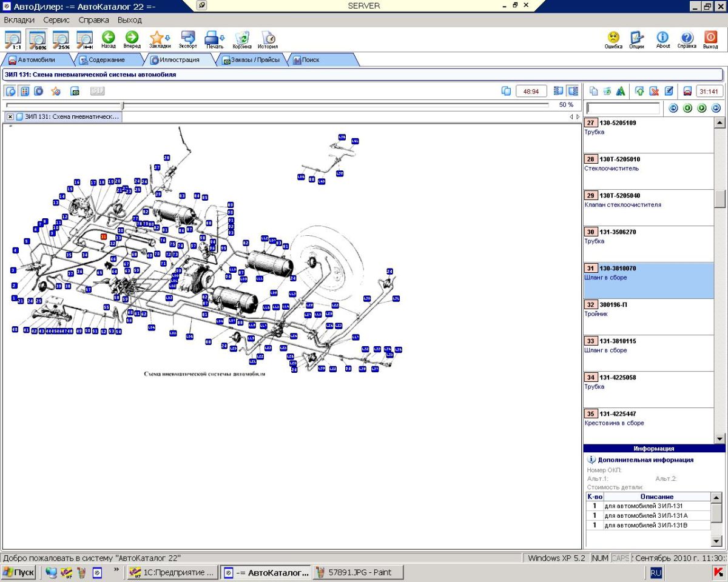Screen dimensions: 728x582
Task: Click the zoom slider handle at 50%
Action: pyautogui.click(x=123, y=105)
